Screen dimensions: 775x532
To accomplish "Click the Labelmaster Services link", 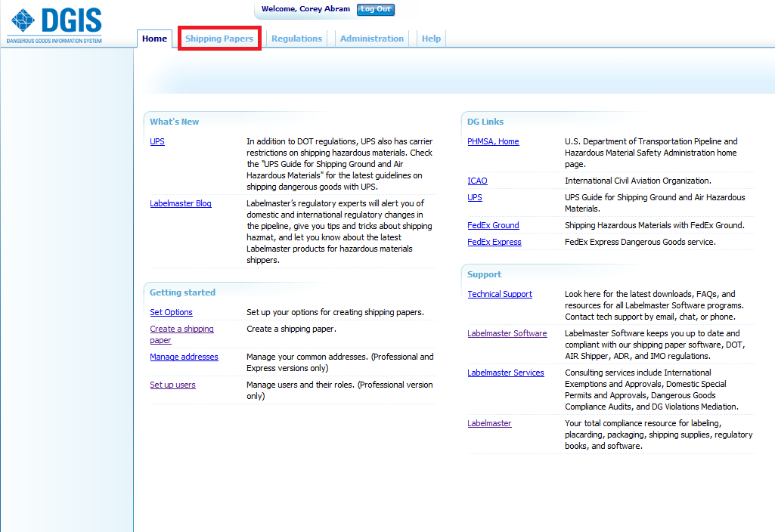I will 505,373.
